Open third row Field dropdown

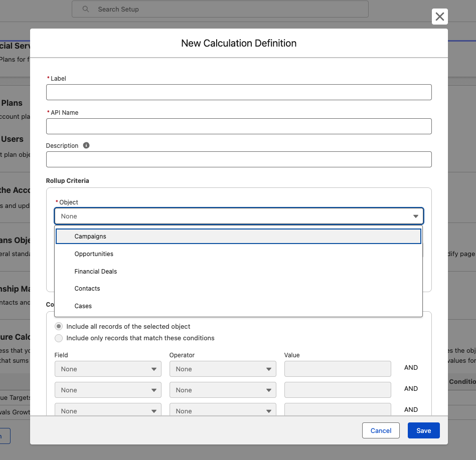pos(108,410)
